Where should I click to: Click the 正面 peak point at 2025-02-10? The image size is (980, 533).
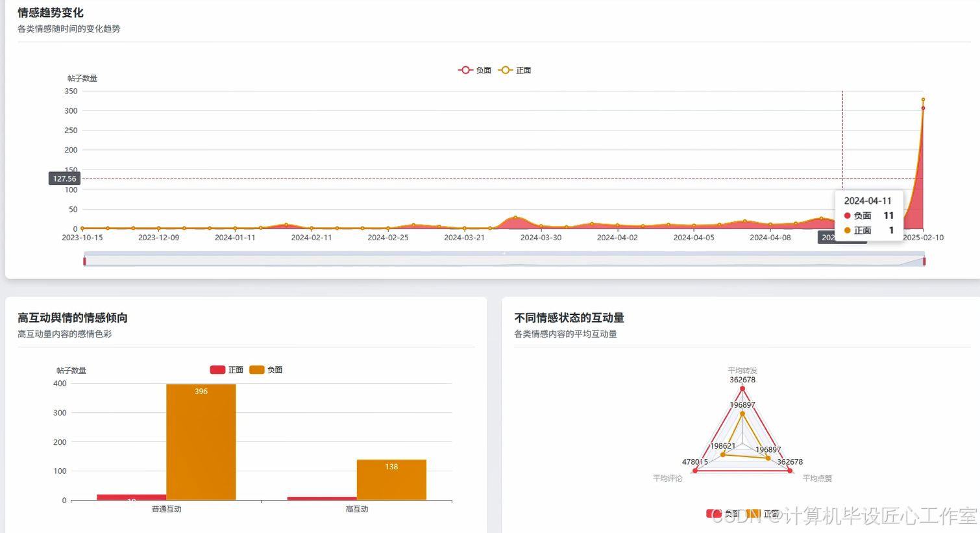coord(923,99)
